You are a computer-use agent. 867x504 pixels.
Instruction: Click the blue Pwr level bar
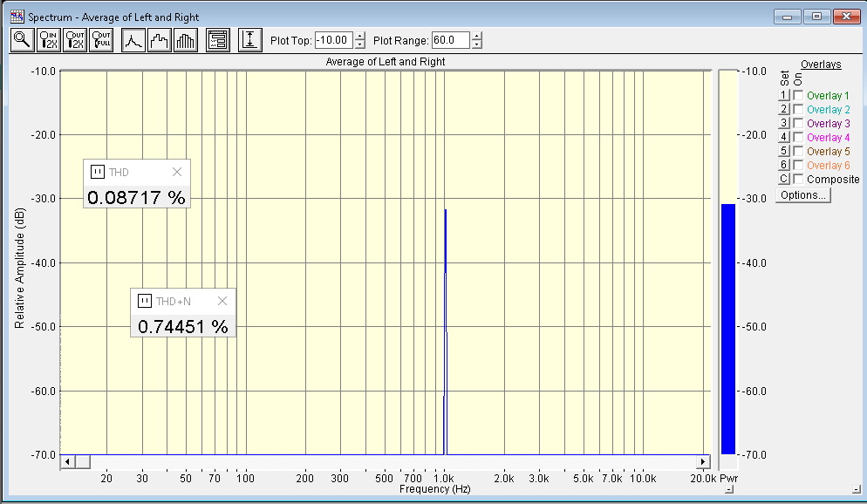727,329
